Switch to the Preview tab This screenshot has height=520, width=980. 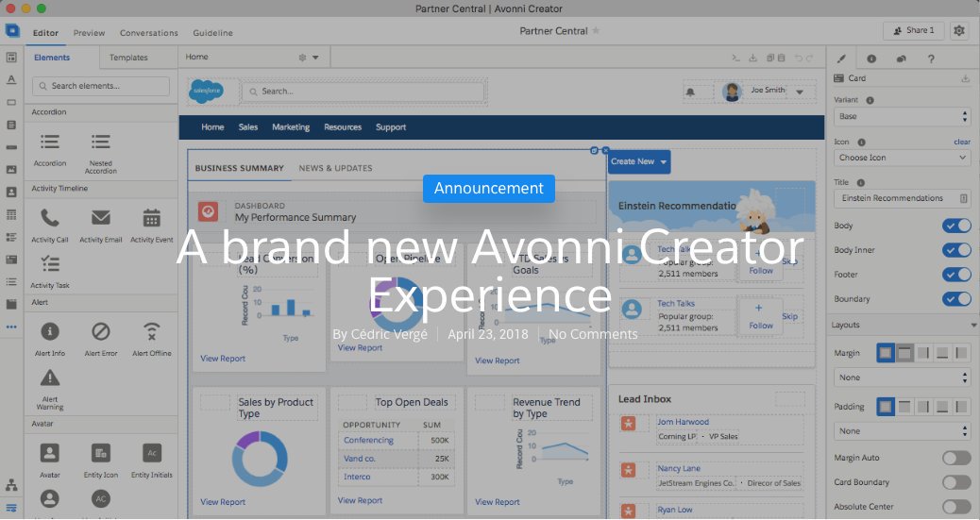(x=90, y=33)
